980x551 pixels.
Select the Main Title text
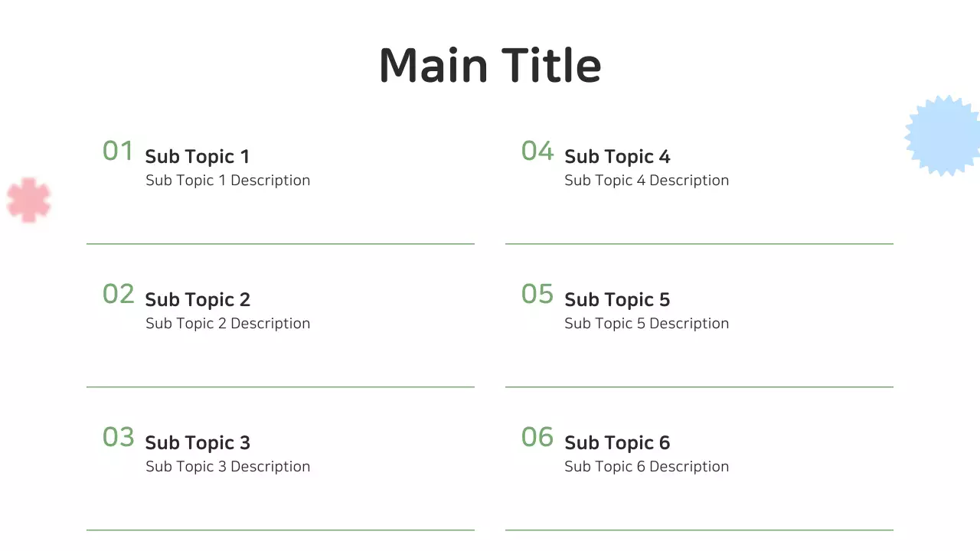490,65
